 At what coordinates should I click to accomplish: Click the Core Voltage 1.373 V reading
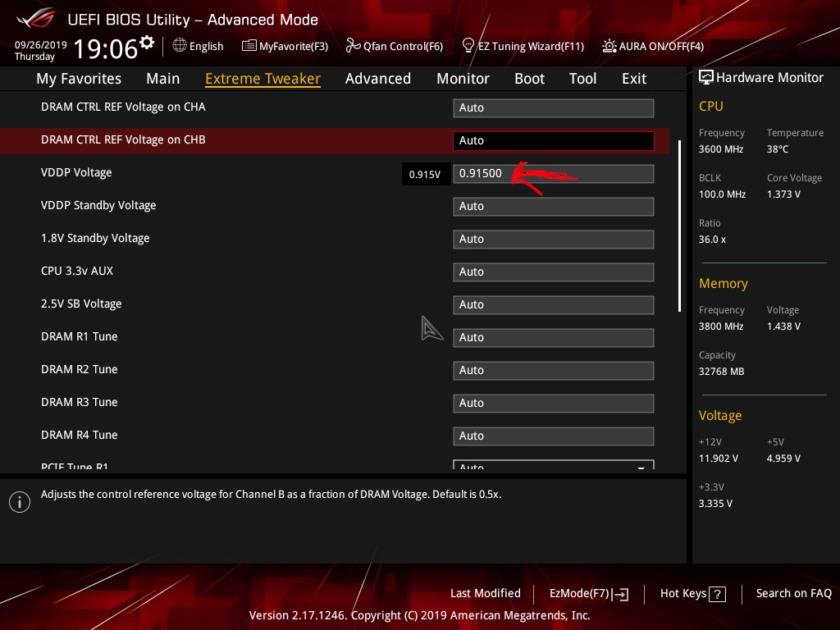tap(783, 194)
